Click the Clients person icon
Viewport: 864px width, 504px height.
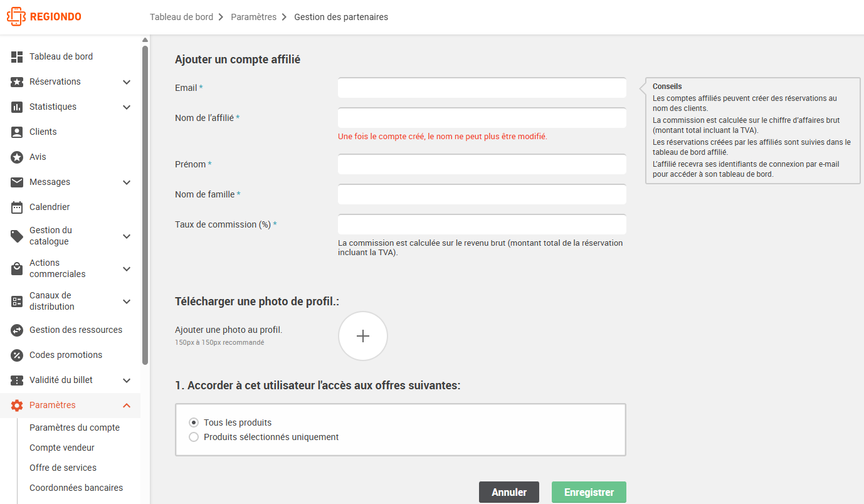17,132
